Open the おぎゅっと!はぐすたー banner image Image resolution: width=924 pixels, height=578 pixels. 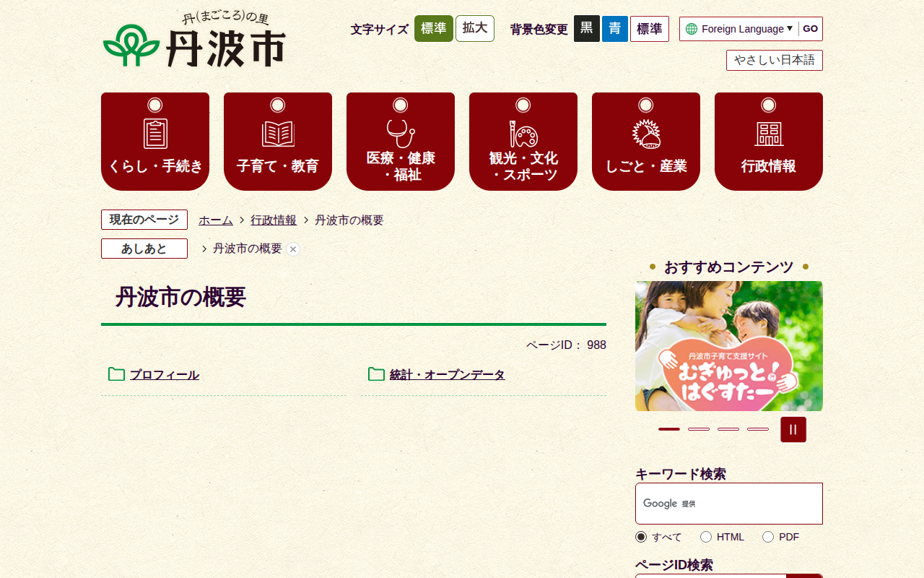coord(729,346)
